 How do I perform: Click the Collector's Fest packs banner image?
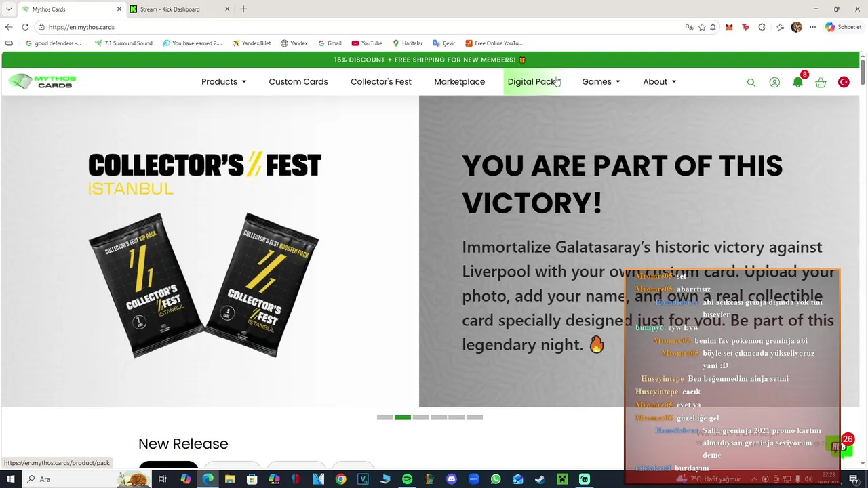(205, 254)
